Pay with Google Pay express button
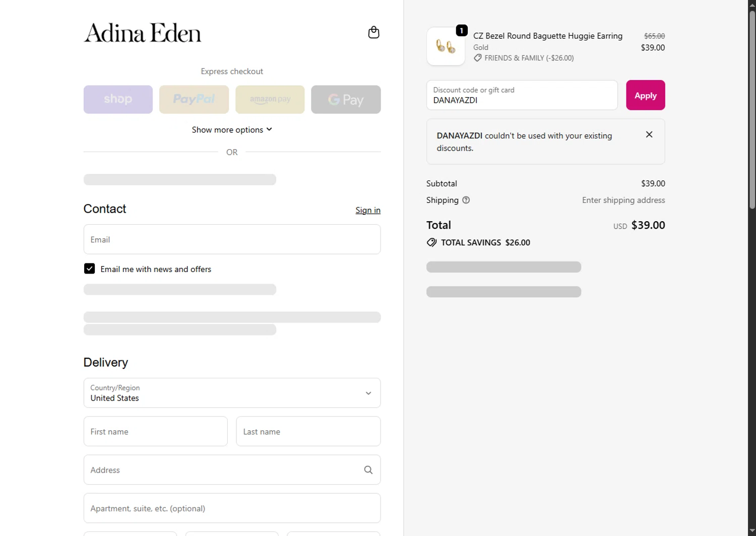 click(346, 99)
